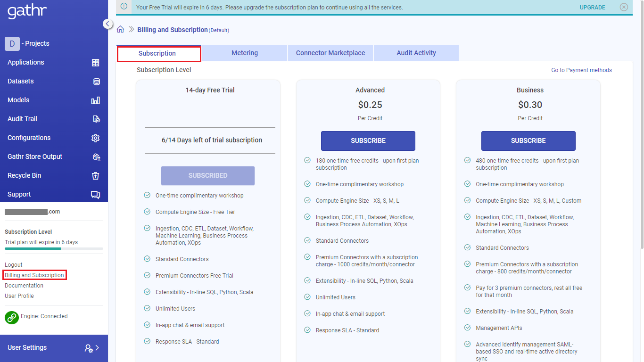This screenshot has height=362, width=644.
Task: Click check icon beside 'Pay for 3 premium connectors'
Action: click(468, 288)
